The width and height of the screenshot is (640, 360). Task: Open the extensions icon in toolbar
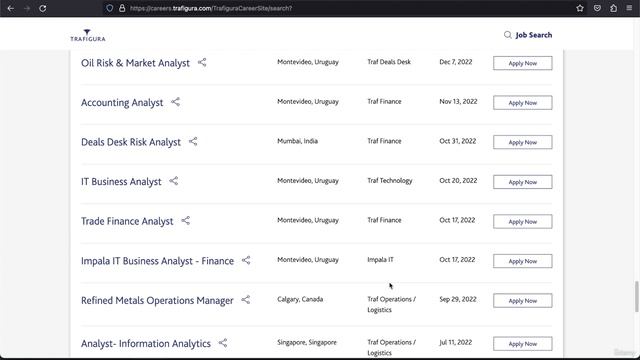(613, 8)
